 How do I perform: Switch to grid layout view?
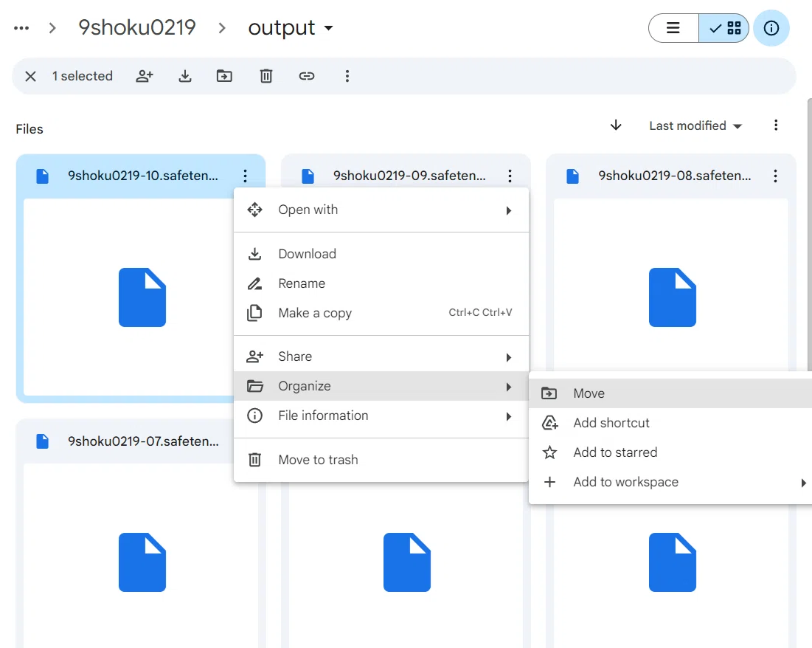pyautogui.click(x=724, y=28)
